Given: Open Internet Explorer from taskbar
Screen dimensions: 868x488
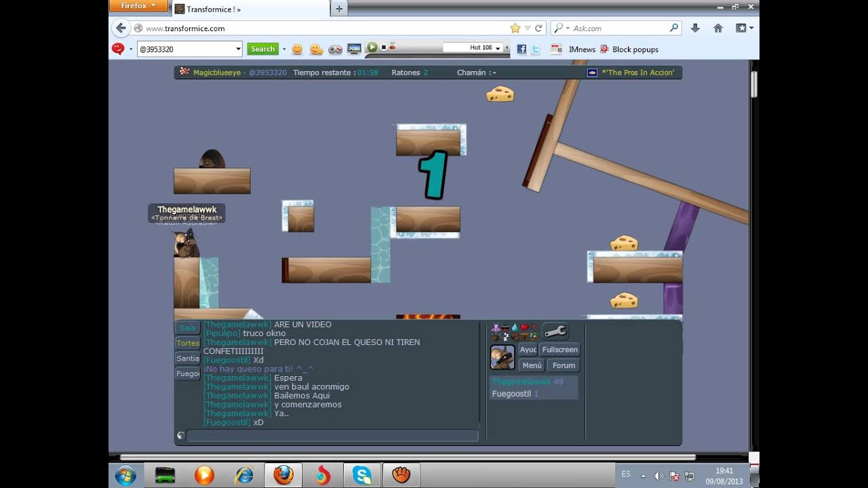Looking at the screenshot, I should (x=243, y=475).
